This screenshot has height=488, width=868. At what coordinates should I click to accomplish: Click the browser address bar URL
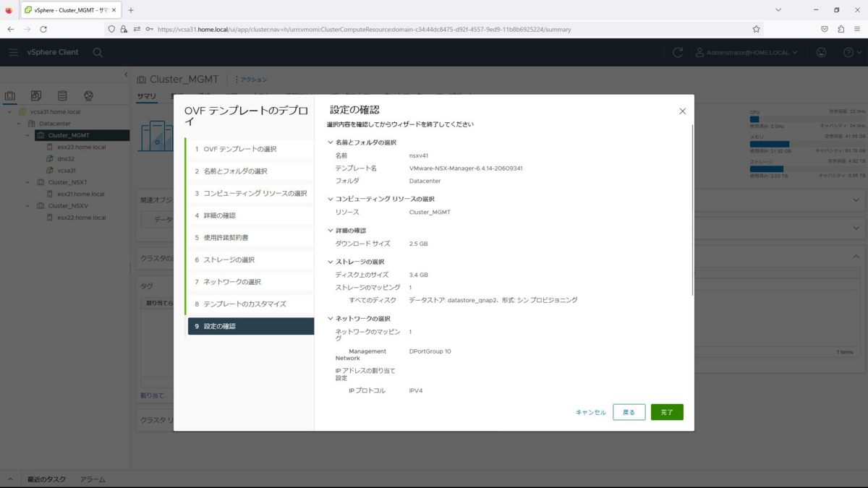point(365,30)
